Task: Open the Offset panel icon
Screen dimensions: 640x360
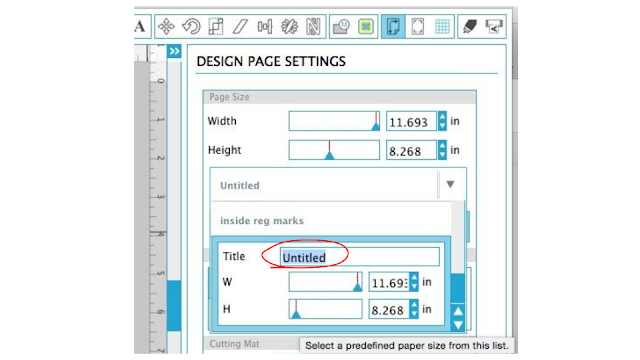Action: click(366, 27)
